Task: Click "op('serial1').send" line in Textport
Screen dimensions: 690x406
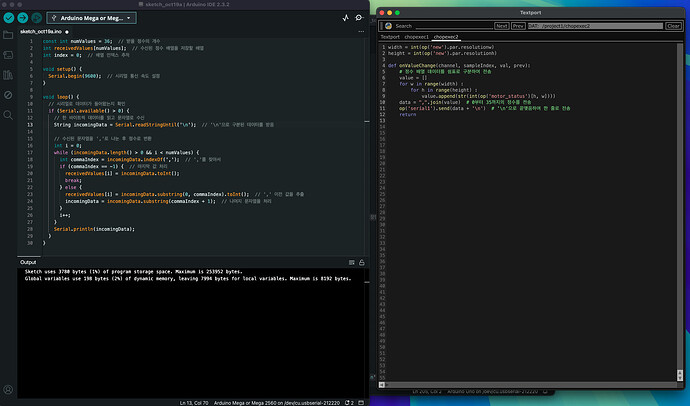Action: 484,108
